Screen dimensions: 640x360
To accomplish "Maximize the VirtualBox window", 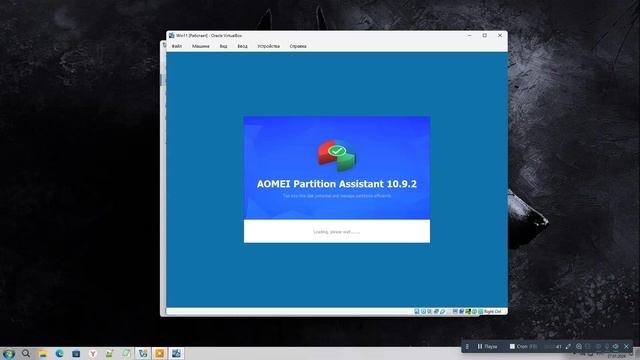I will 484,36.
